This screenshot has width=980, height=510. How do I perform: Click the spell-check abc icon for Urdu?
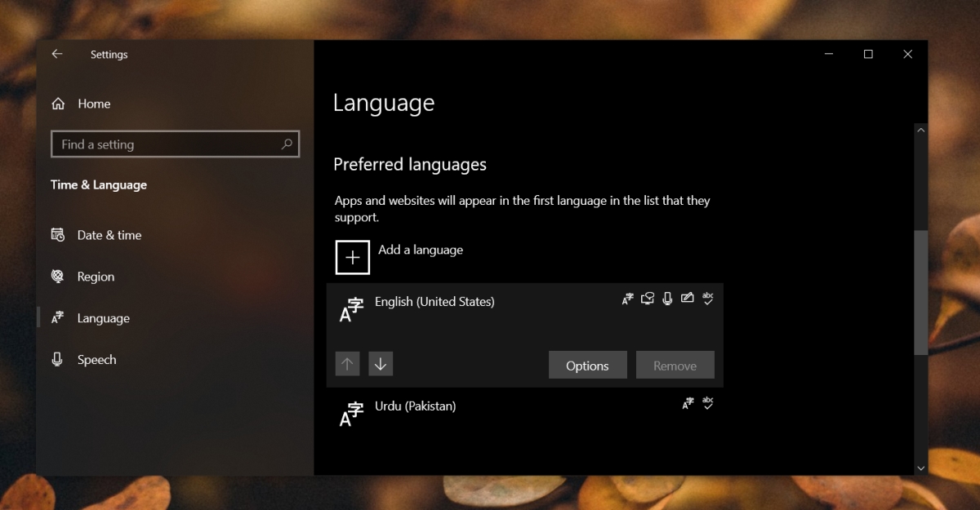(x=708, y=403)
